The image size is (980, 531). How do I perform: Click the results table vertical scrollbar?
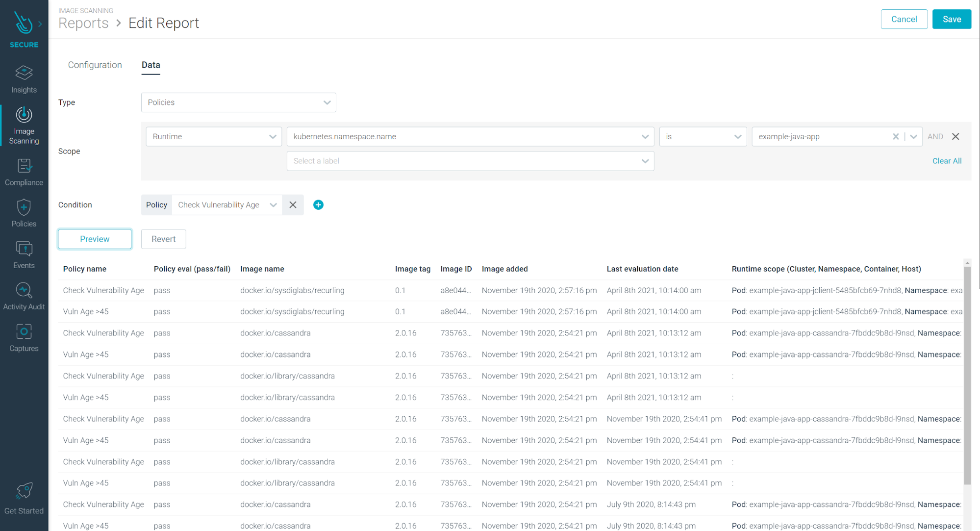click(967, 375)
